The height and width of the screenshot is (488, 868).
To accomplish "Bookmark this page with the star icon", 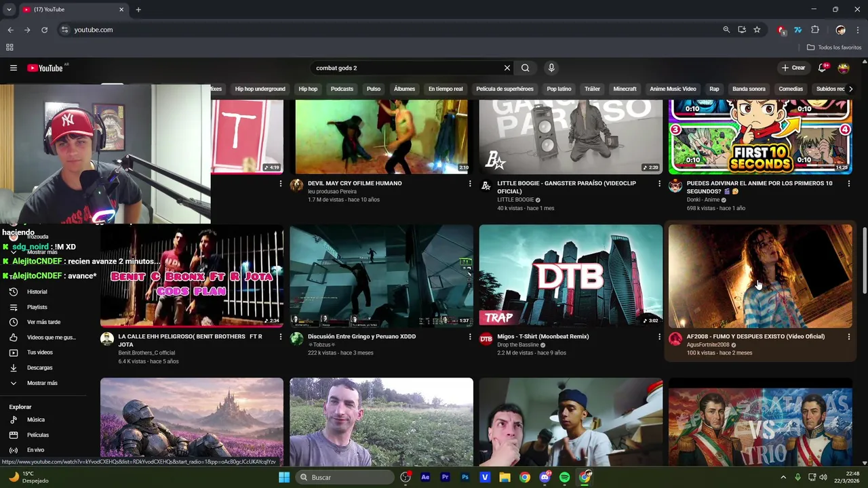I will 757,30.
